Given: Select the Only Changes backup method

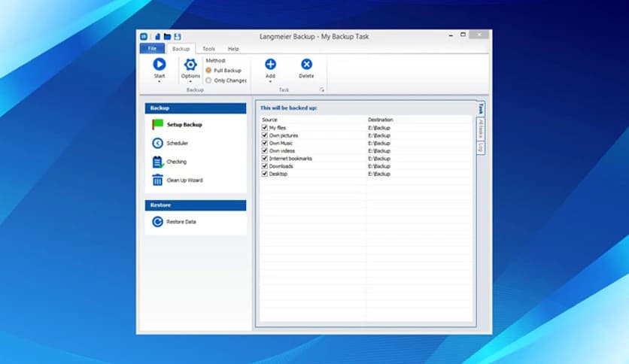Looking at the screenshot, I should click(x=208, y=80).
